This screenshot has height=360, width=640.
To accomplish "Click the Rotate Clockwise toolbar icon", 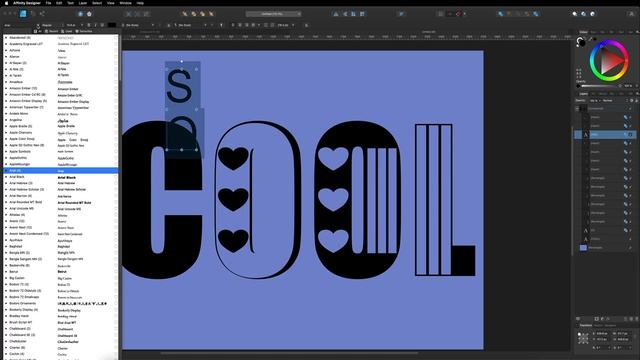I will [x=362, y=14].
